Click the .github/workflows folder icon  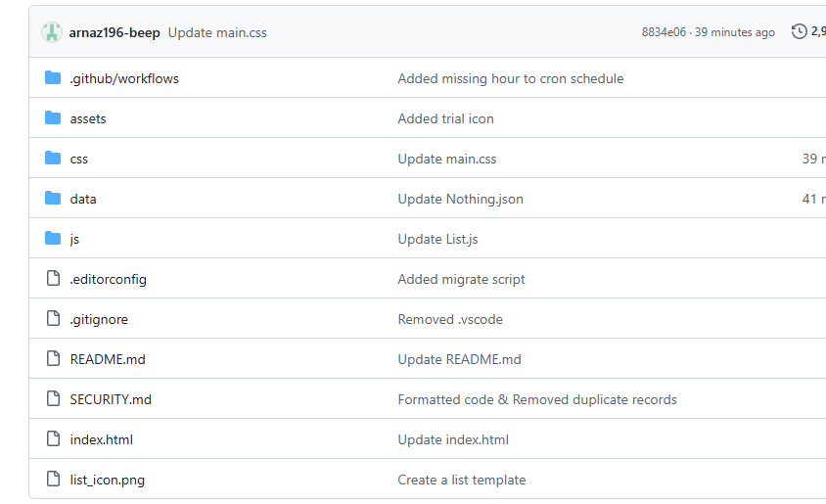pyautogui.click(x=53, y=78)
